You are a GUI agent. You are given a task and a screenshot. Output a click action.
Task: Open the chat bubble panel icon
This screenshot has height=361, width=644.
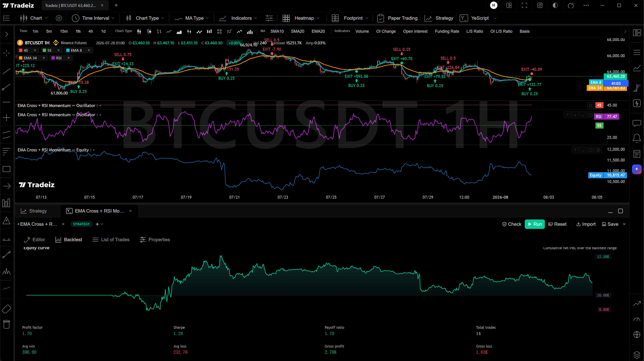[636, 123]
